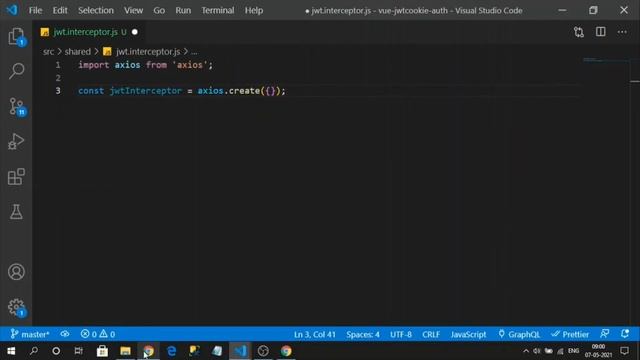640x360 pixels.
Task: Open the Accounts menu icon
Action: 16,272
